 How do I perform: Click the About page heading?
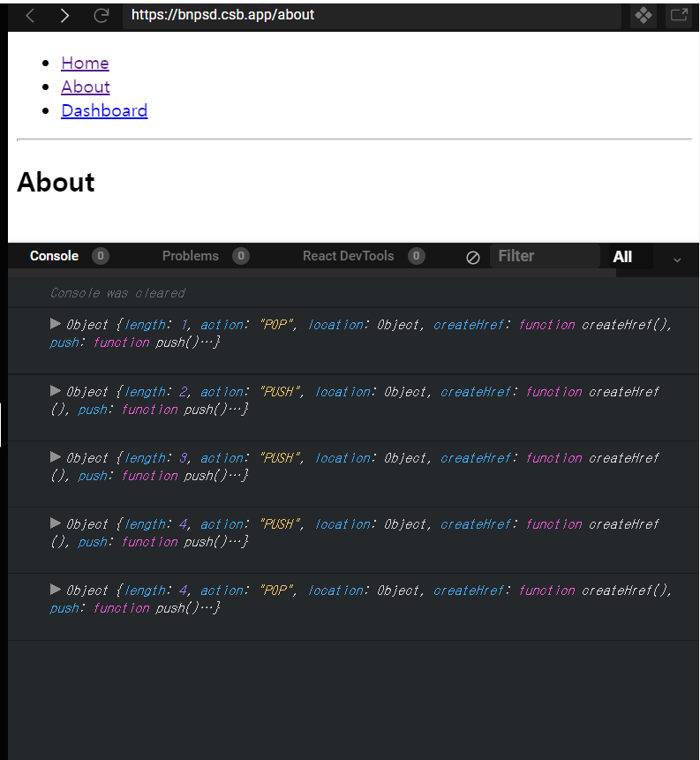(x=56, y=182)
